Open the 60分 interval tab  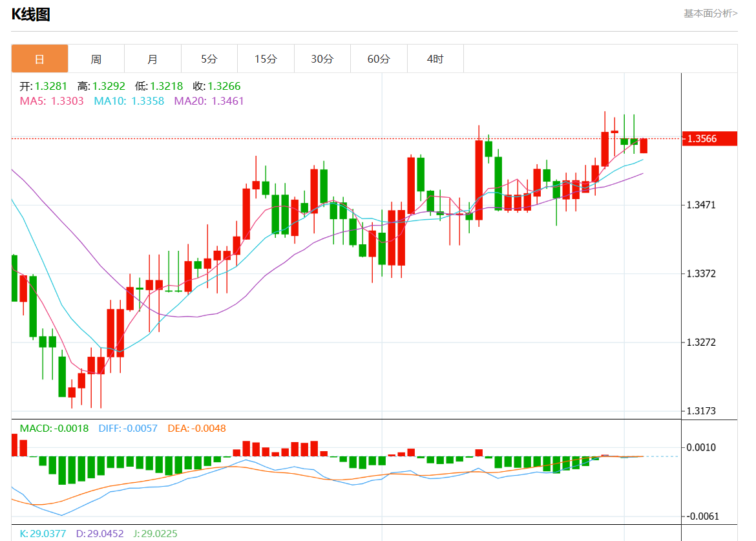tap(379, 59)
